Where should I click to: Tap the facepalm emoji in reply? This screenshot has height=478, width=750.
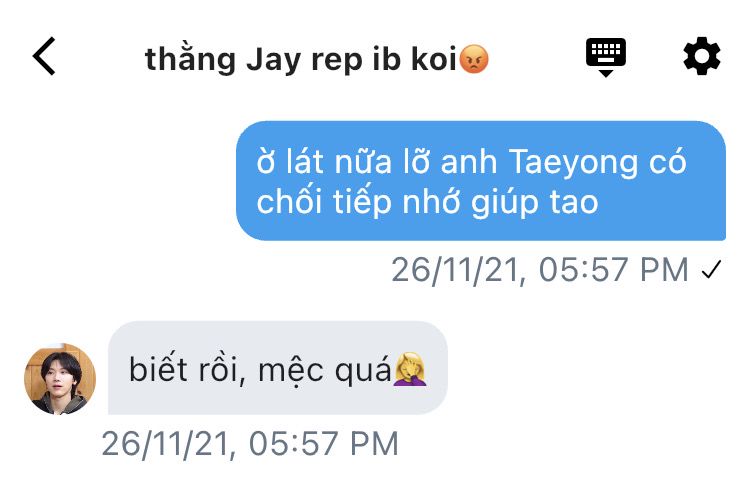coord(410,369)
